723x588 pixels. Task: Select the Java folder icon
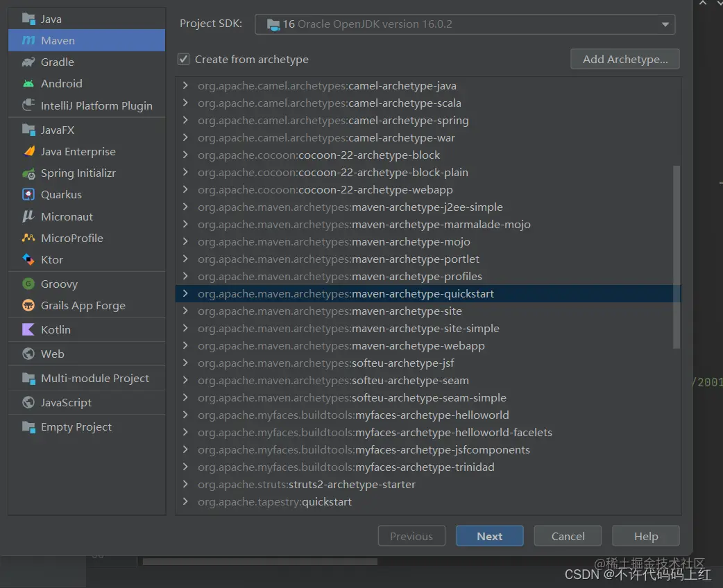tap(28, 19)
